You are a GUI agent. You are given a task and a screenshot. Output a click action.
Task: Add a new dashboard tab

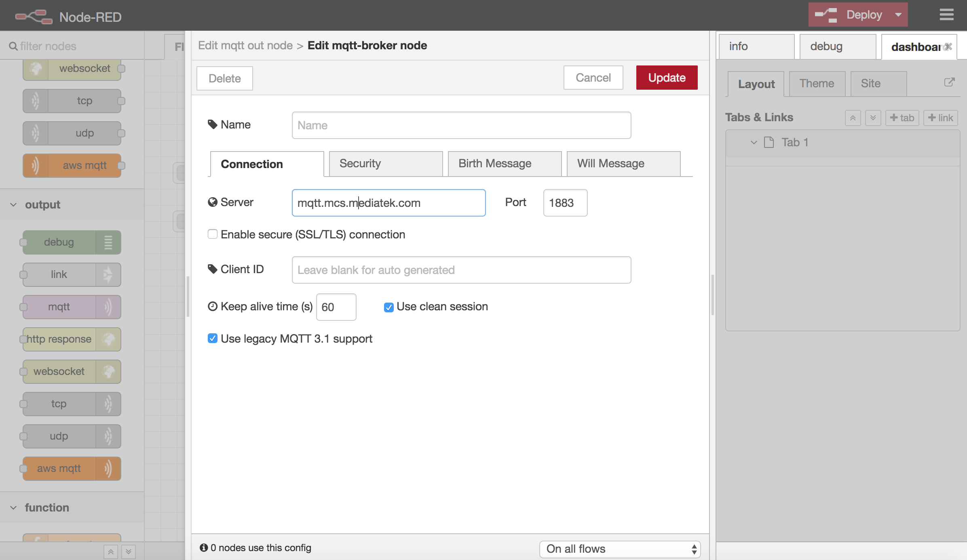(x=902, y=118)
